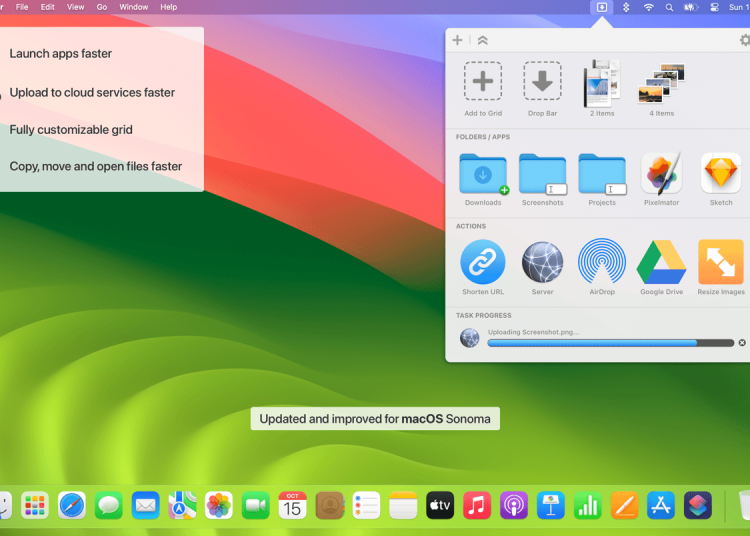This screenshot has height=536, width=750.
Task: Open the 4 Items photo stack
Action: 661,82
